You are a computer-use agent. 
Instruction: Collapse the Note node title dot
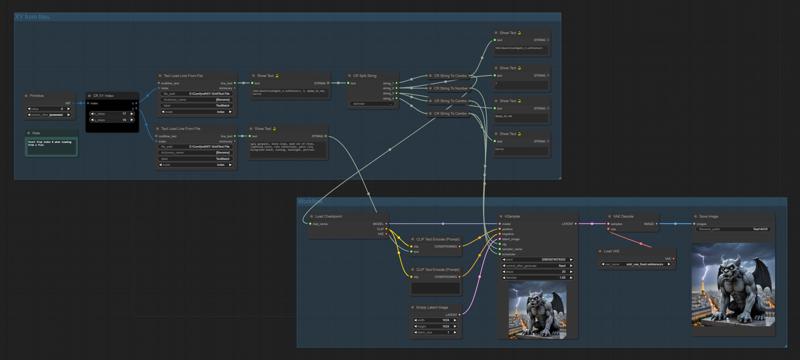pos(29,133)
